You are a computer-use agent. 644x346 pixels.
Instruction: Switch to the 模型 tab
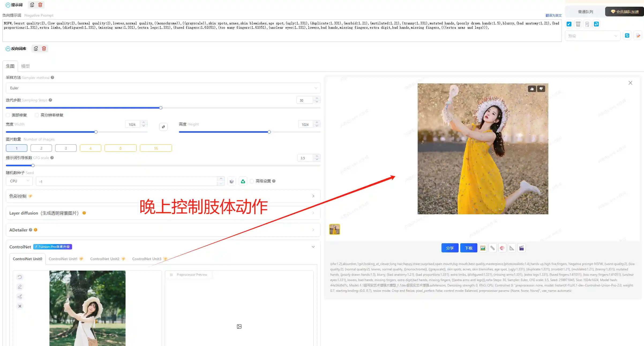click(25, 66)
